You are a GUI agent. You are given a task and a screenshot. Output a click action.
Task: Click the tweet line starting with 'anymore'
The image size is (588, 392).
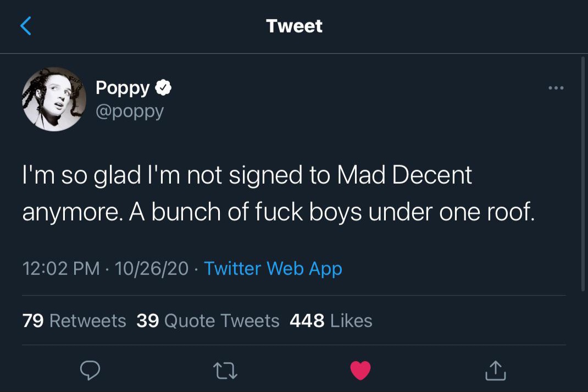(278, 212)
